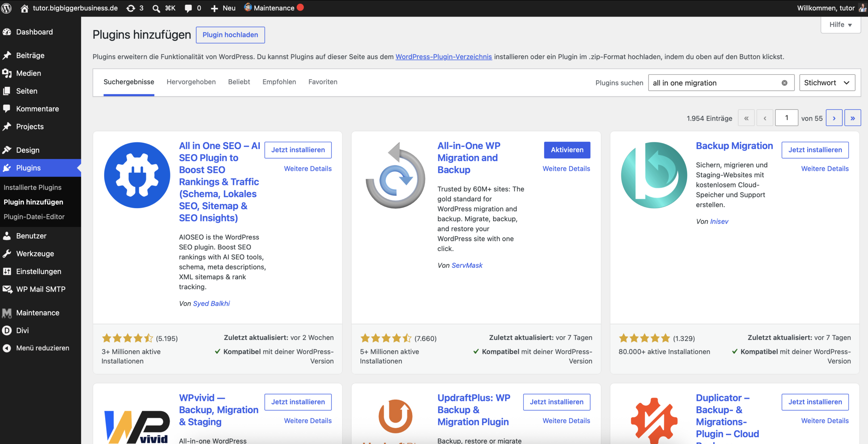The image size is (868, 444).
Task: Open WP Mail SMTP in the sidebar
Action: (x=41, y=289)
